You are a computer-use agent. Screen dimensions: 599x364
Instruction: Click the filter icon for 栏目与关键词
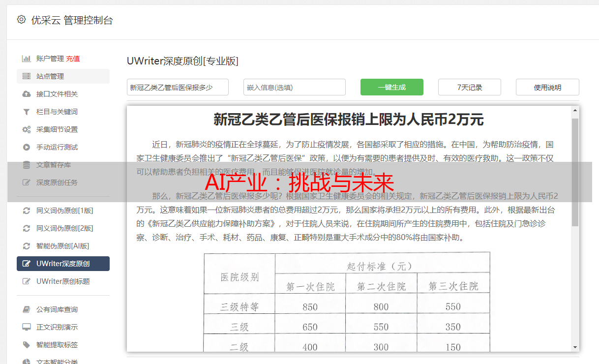(27, 112)
